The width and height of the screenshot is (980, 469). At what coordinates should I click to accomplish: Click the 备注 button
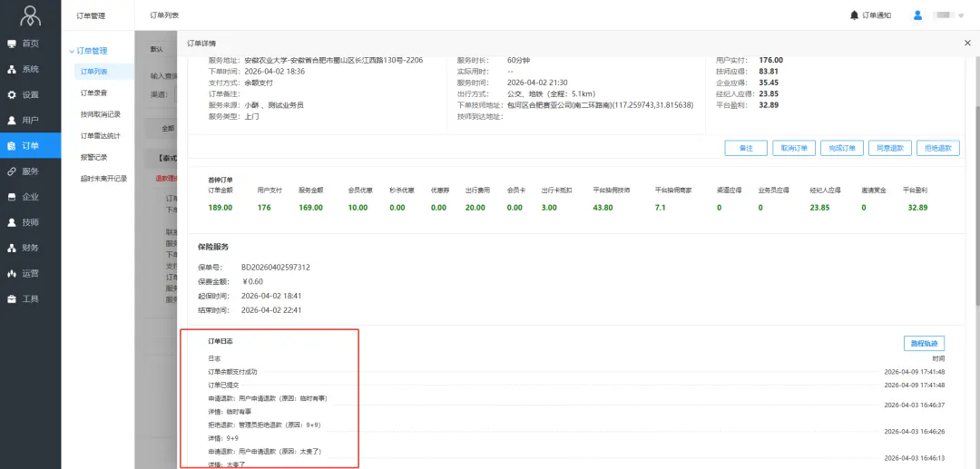pos(746,148)
